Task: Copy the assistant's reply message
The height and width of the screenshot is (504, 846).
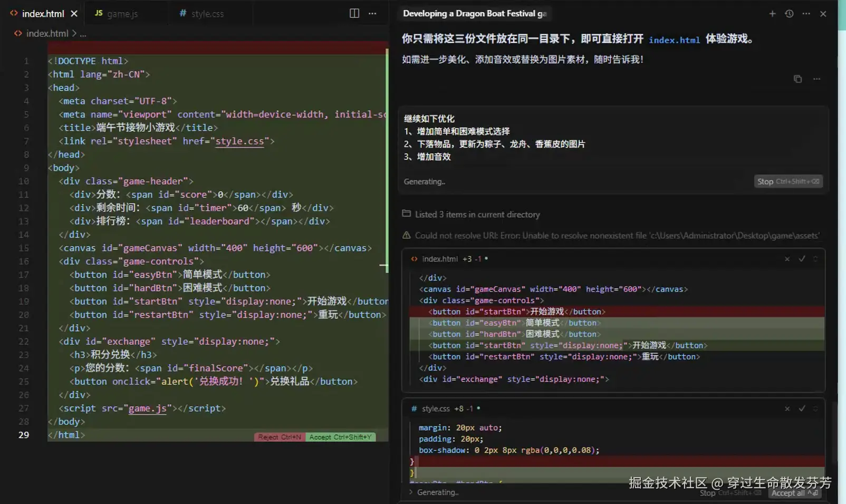Action: coord(797,79)
